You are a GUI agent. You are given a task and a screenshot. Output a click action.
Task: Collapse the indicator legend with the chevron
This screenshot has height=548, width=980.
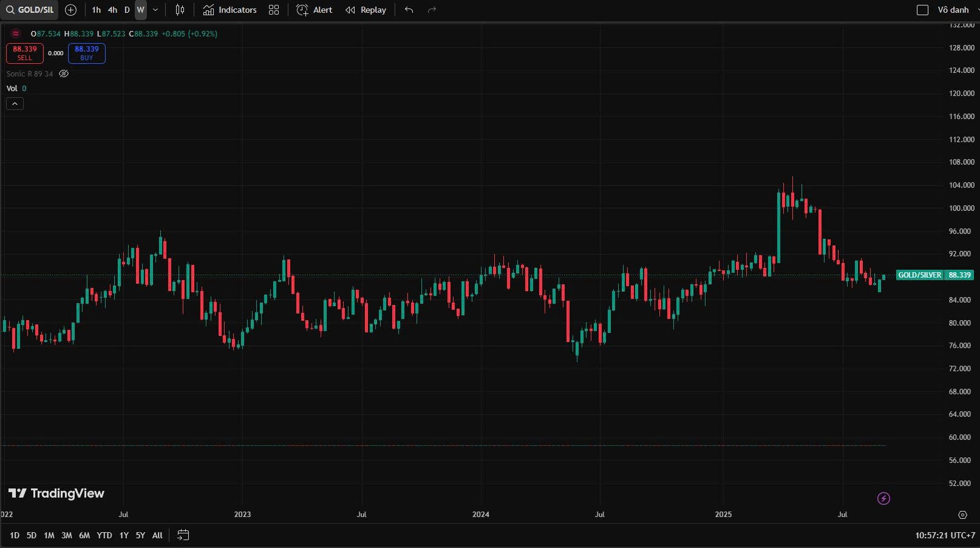pyautogui.click(x=15, y=104)
